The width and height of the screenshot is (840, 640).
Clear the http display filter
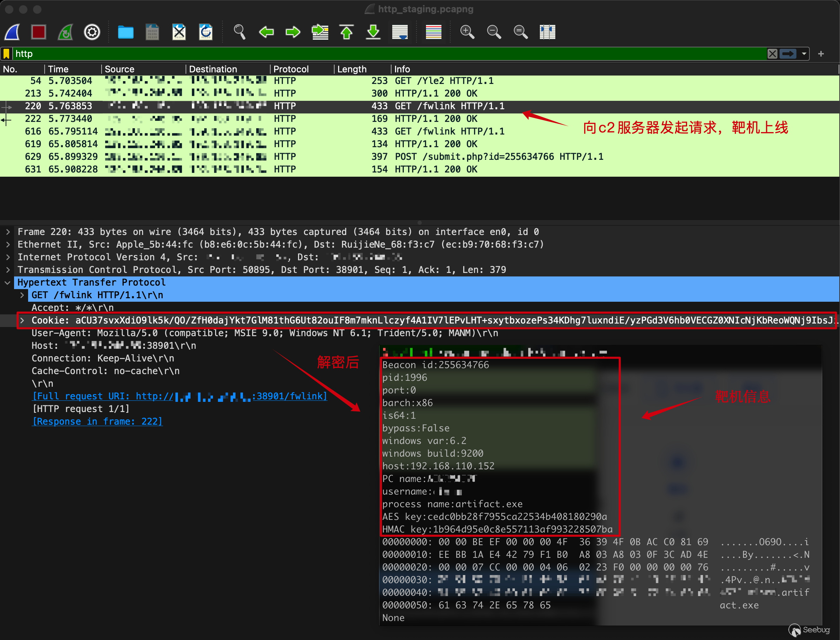[x=772, y=54]
